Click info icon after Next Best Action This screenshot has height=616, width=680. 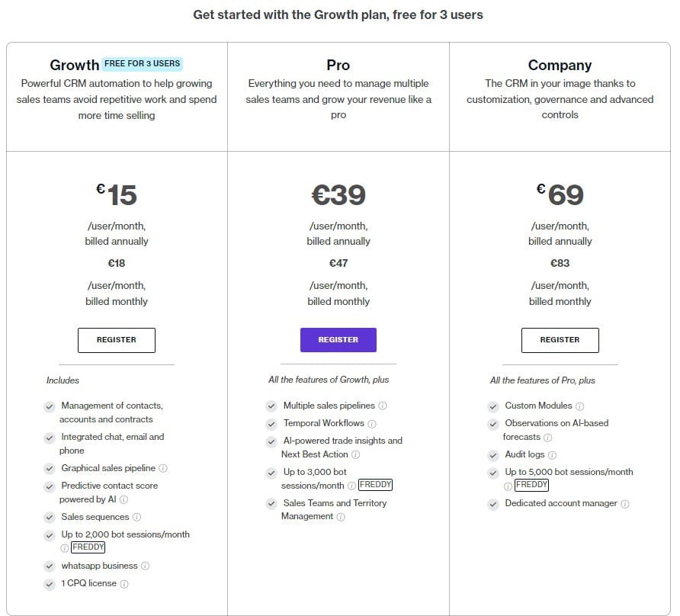coord(355,454)
